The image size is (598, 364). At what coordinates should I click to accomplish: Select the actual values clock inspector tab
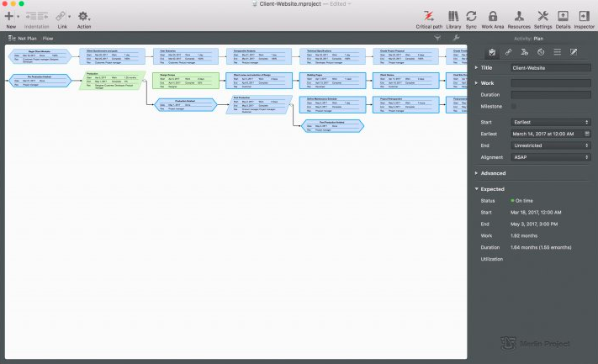541,52
